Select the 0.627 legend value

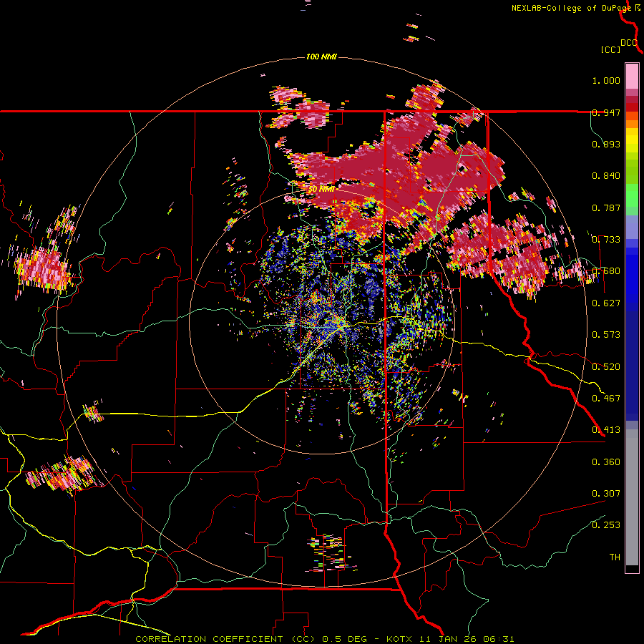[x=606, y=303]
